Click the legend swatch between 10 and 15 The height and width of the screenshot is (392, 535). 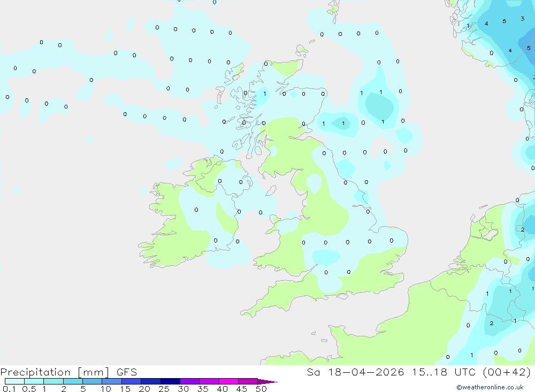coord(112,381)
